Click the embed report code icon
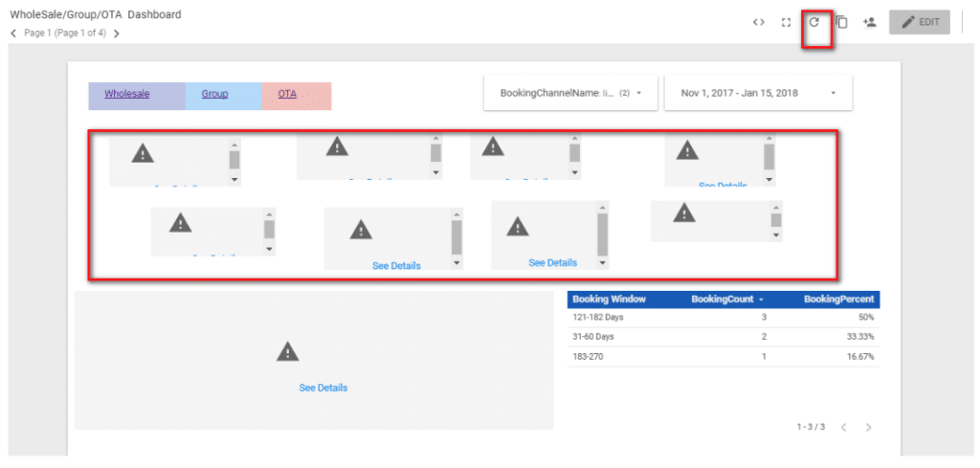980x468 pixels. [759, 23]
